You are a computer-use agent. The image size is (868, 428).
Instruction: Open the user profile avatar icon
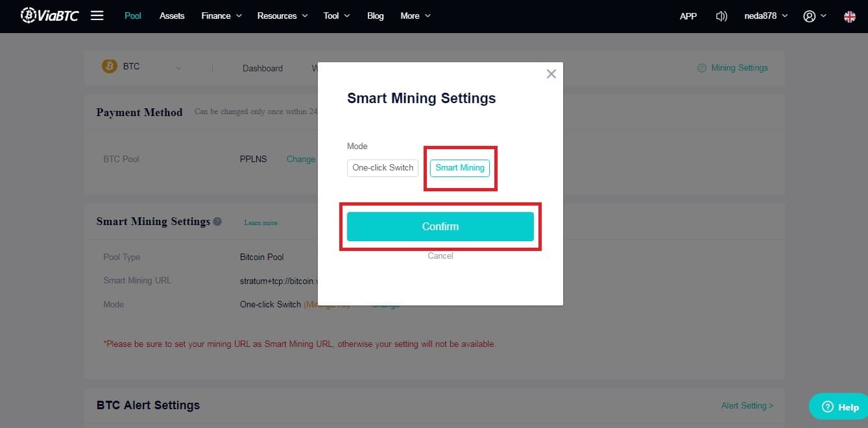[x=809, y=16]
